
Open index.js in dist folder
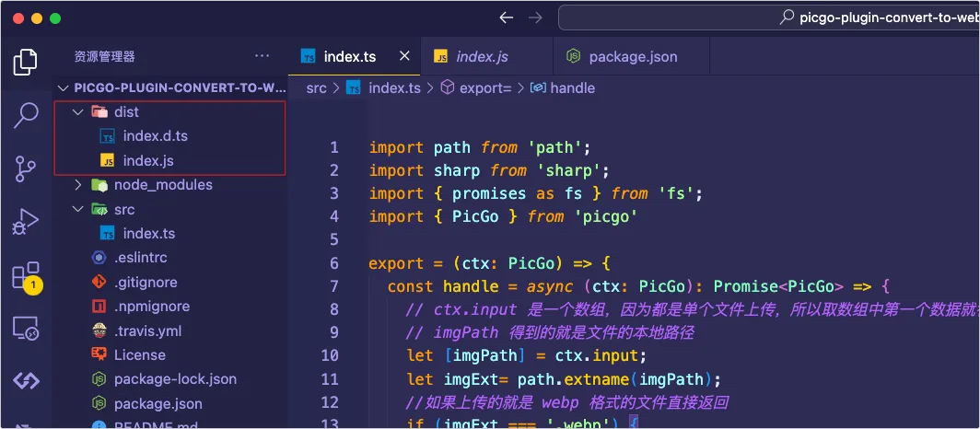[x=170, y=161]
